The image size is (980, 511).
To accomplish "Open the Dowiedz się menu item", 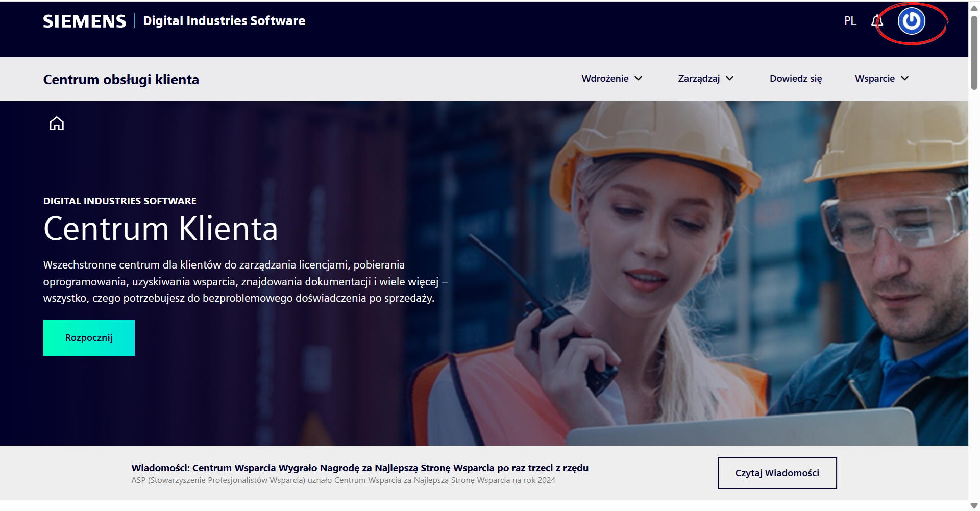I will pos(796,78).
